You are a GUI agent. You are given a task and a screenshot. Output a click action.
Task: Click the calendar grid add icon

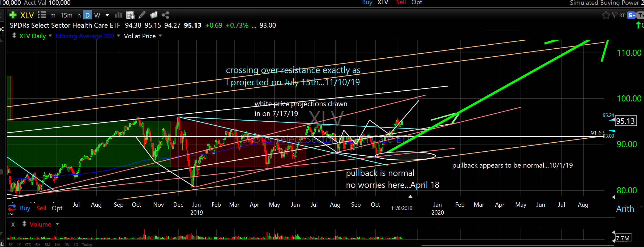click(130, 15)
